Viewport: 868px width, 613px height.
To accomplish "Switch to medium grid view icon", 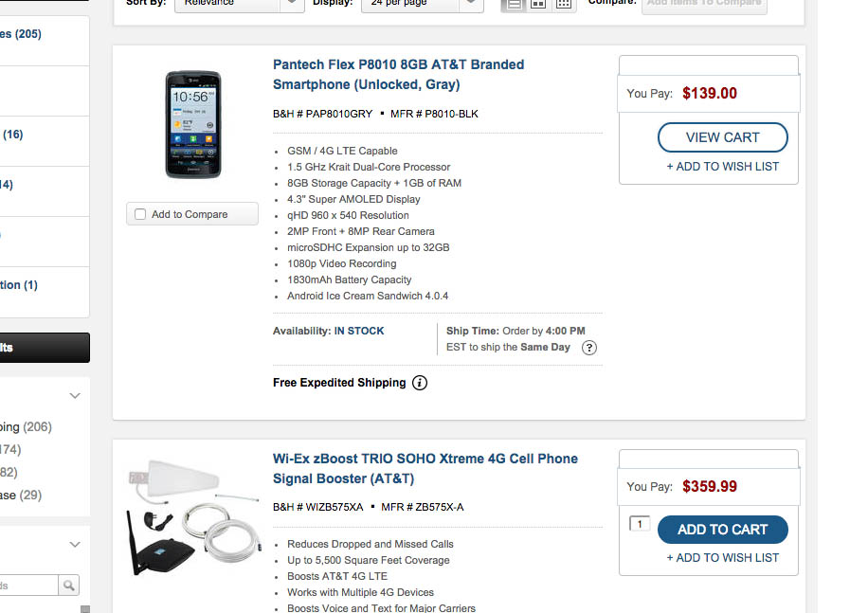I will click(538, 4).
